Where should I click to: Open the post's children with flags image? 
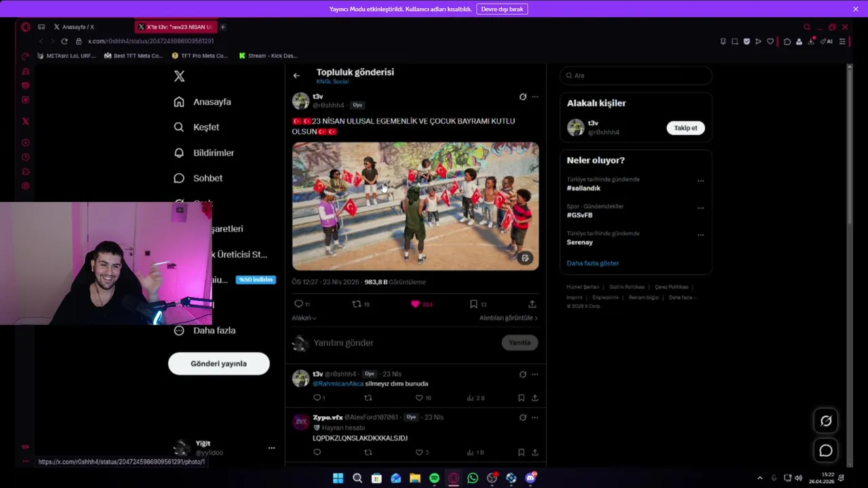[416, 206]
